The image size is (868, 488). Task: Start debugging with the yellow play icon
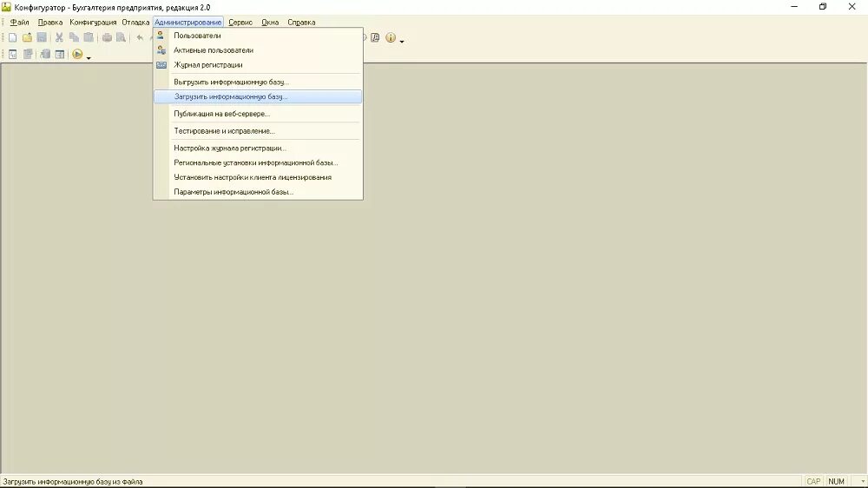77,55
